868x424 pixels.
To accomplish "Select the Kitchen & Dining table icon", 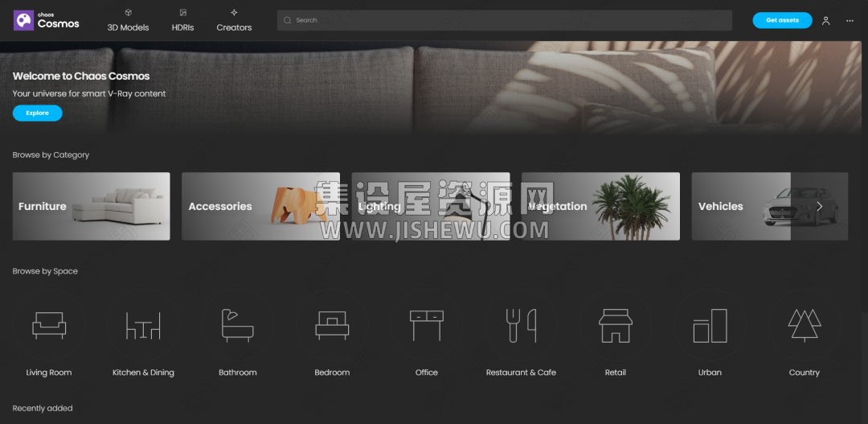I will coord(143,325).
